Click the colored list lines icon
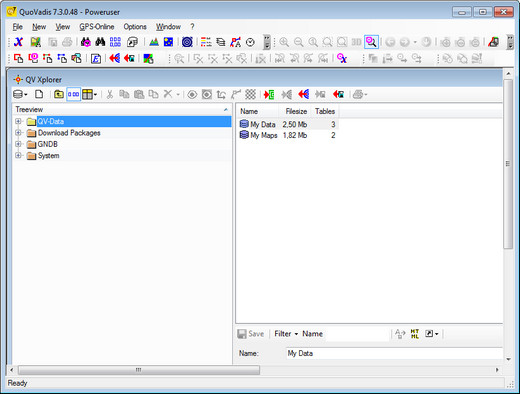520x394 pixels. (206, 42)
